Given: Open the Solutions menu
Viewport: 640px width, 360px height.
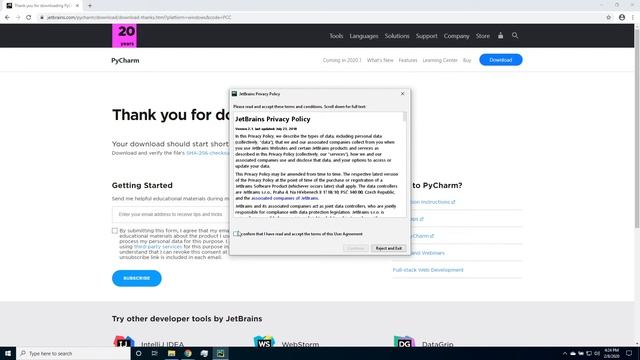Looking at the screenshot, I should pyautogui.click(x=397, y=36).
